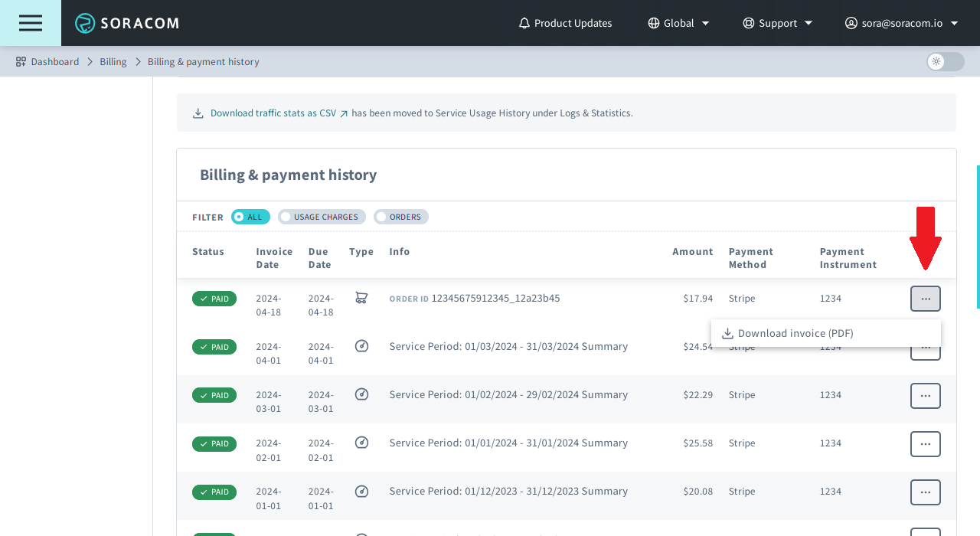Expand the sora@soracom.io account menu
Viewport: 980px width, 536px height.
tap(901, 23)
